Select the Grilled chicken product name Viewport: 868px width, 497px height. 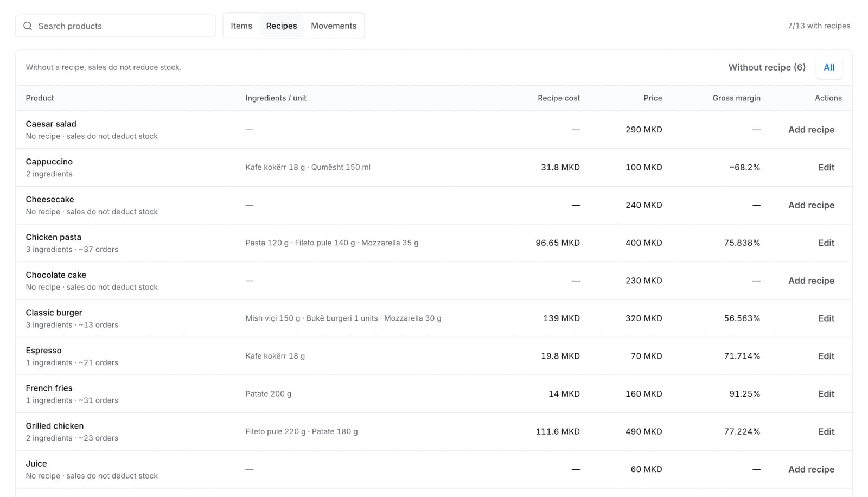54,426
